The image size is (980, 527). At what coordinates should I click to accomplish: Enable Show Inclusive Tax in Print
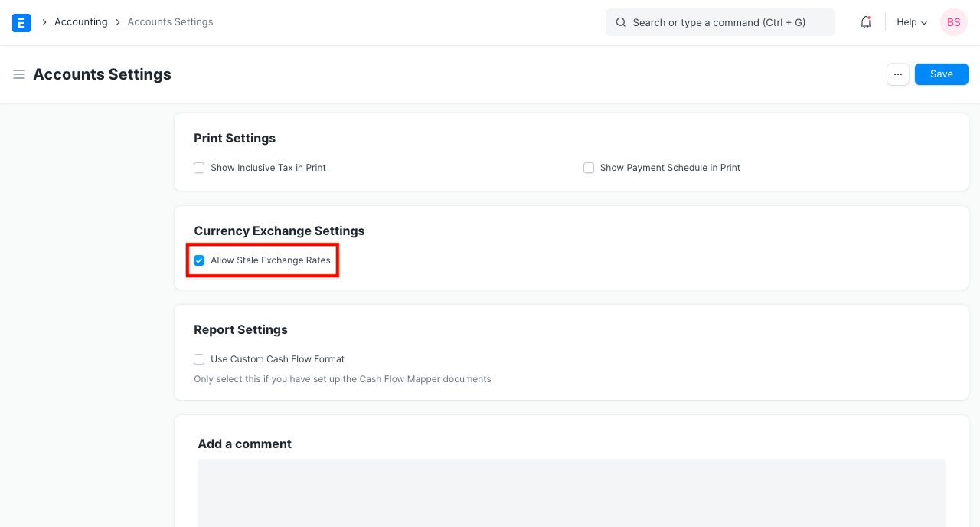pyautogui.click(x=199, y=168)
